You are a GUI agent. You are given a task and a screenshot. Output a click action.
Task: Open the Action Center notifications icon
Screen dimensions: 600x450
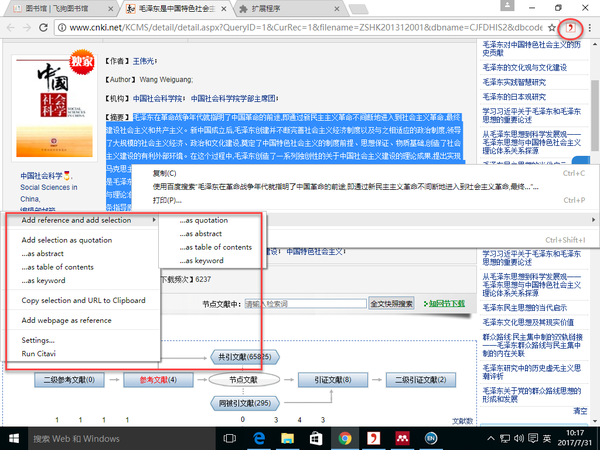point(533,439)
